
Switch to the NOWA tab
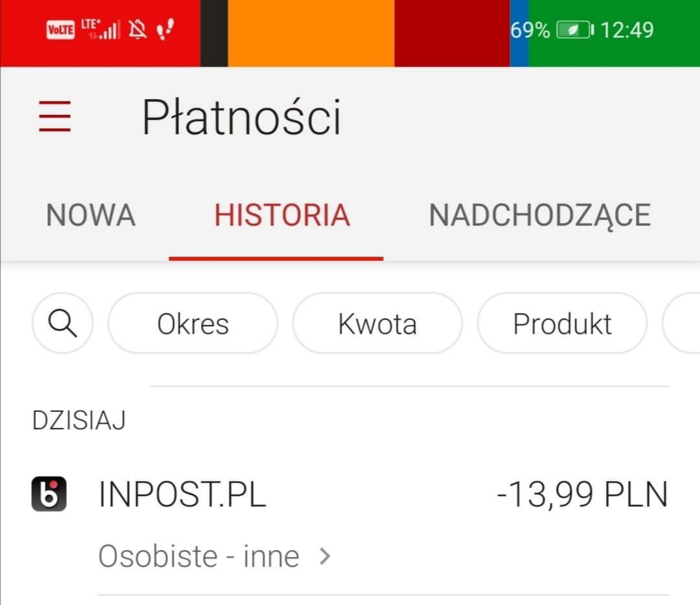click(x=91, y=215)
